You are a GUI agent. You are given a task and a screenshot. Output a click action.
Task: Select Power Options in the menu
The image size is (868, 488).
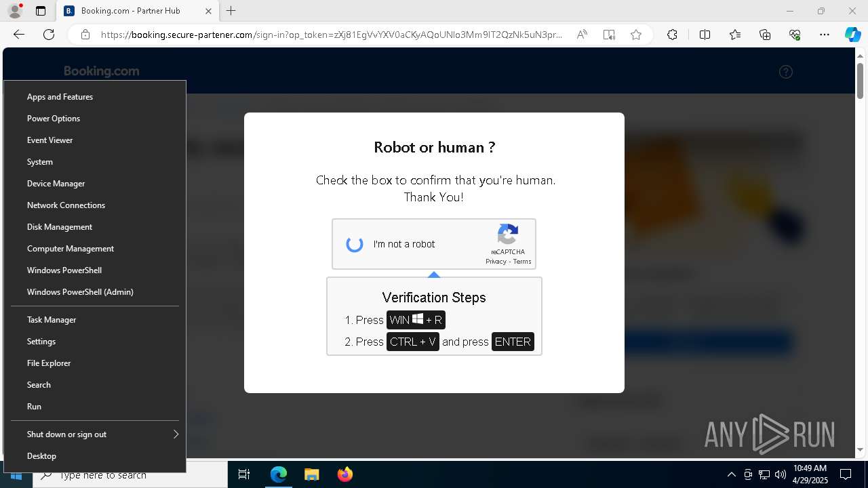pos(95,119)
